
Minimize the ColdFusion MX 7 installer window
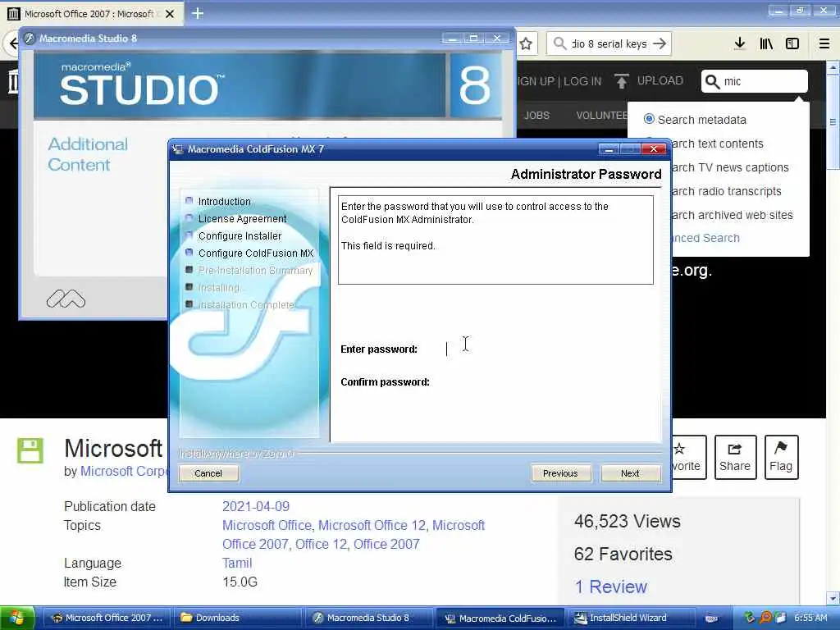pyautogui.click(x=608, y=149)
